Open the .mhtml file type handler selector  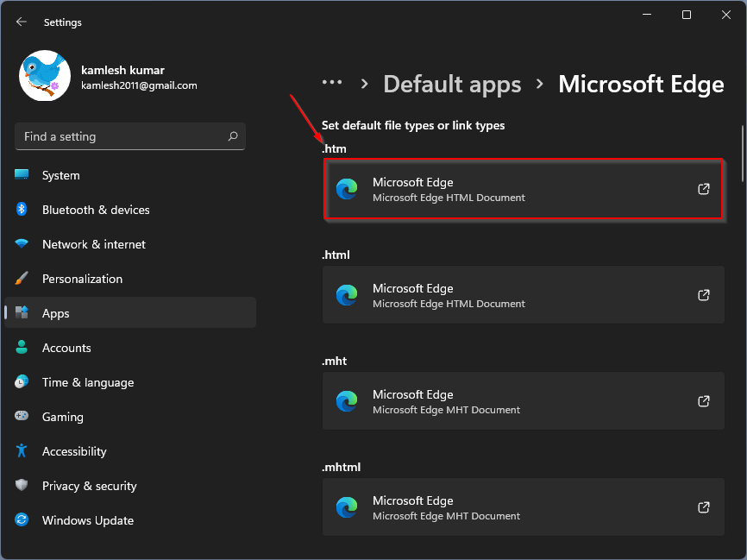pyautogui.click(x=523, y=507)
